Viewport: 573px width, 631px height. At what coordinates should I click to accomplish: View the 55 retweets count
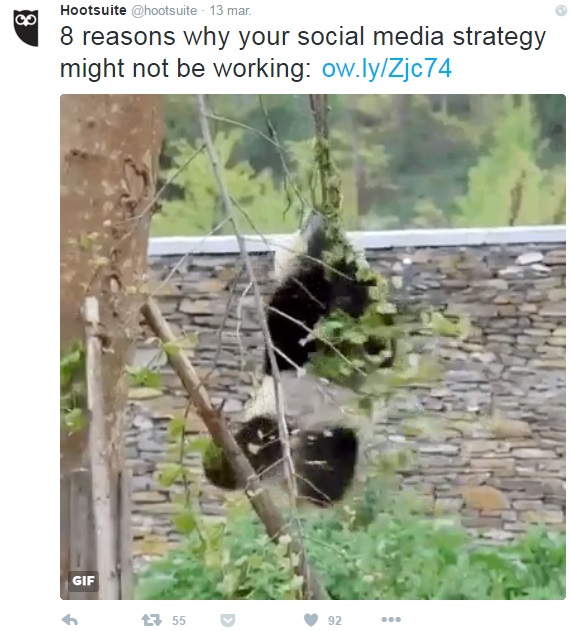[179, 620]
